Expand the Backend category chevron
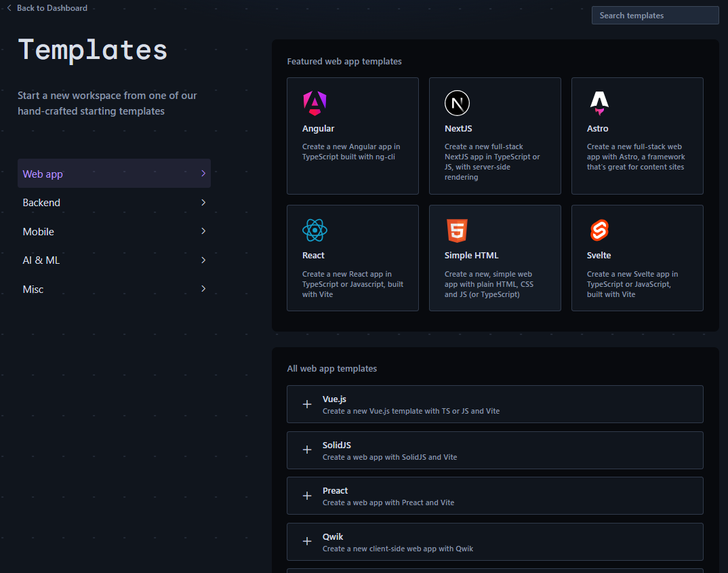The height and width of the screenshot is (573, 728). pos(203,202)
